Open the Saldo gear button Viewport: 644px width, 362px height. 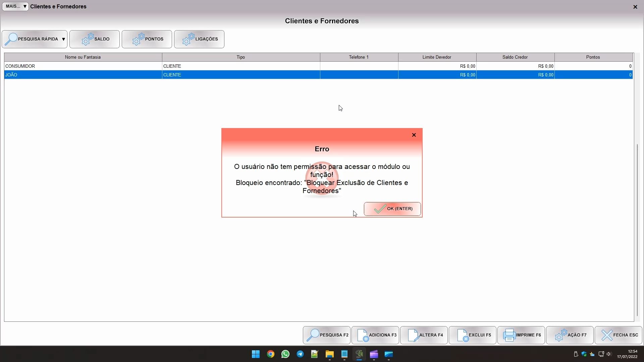(95, 39)
